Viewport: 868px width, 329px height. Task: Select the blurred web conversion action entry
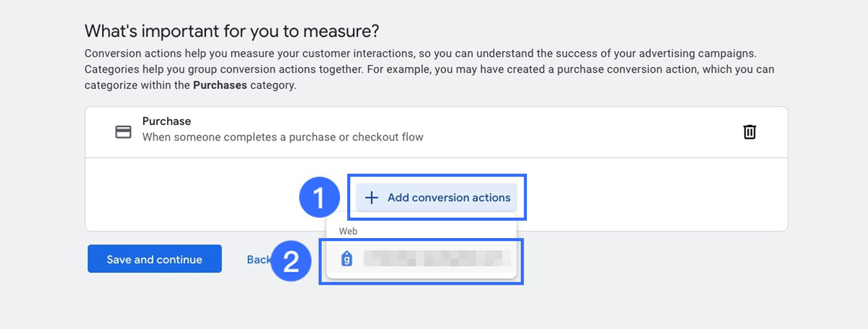coord(437,259)
